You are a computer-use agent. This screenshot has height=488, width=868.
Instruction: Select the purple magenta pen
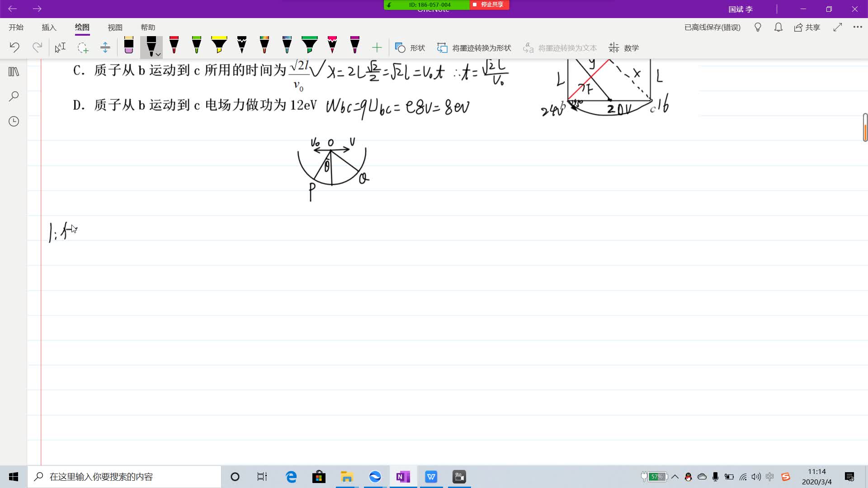click(x=355, y=45)
